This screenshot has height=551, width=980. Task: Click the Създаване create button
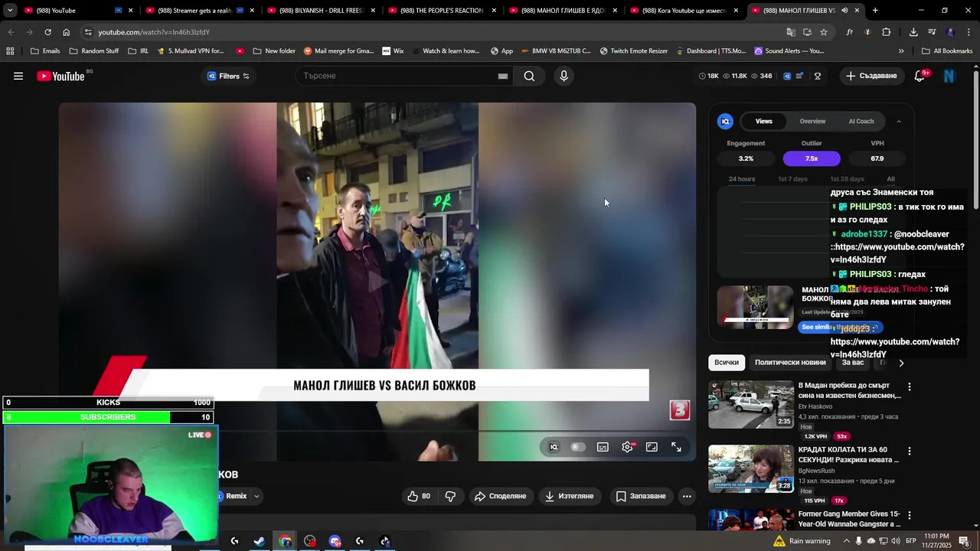871,76
